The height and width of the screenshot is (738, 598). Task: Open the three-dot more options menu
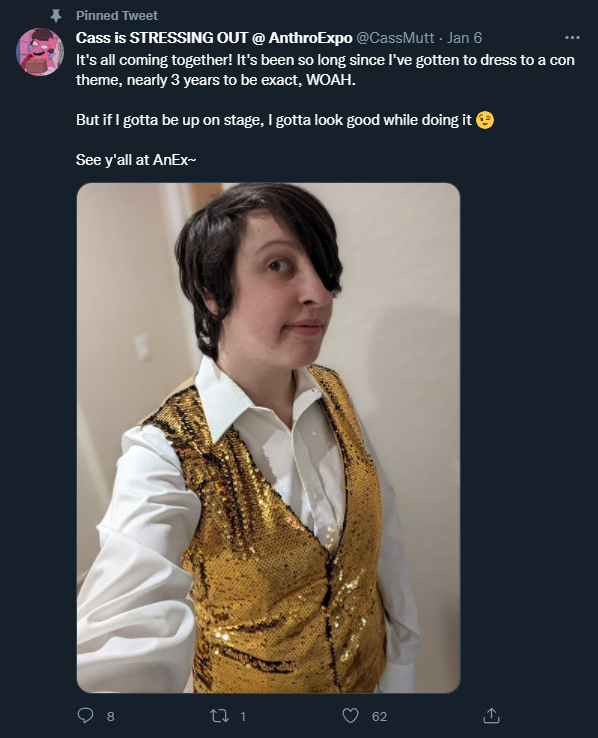tap(572, 38)
